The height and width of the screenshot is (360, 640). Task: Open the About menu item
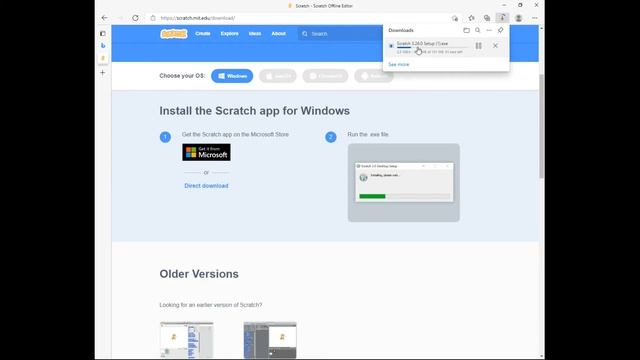(278, 33)
